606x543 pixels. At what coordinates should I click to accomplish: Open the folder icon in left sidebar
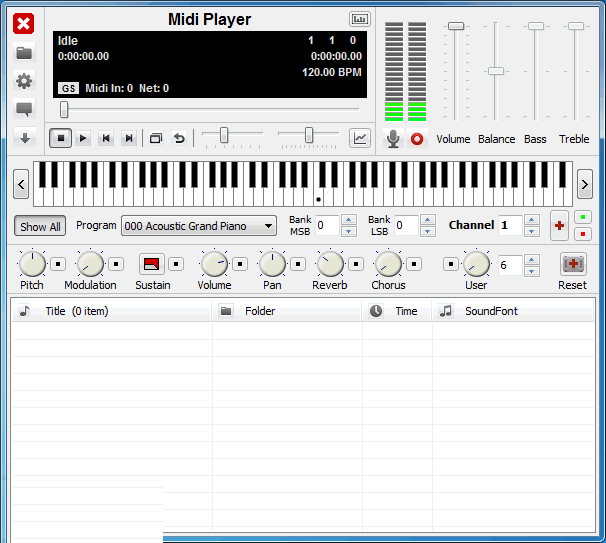coord(24,53)
